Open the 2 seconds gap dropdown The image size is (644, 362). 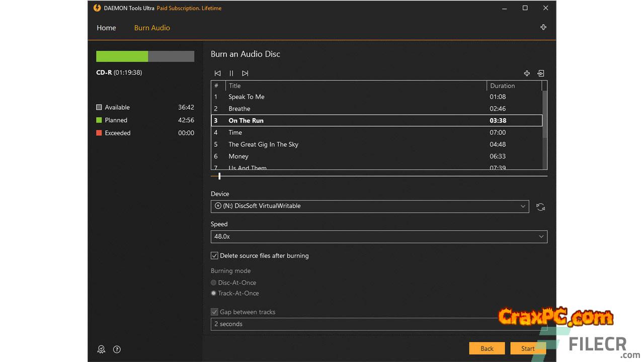tap(352, 324)
